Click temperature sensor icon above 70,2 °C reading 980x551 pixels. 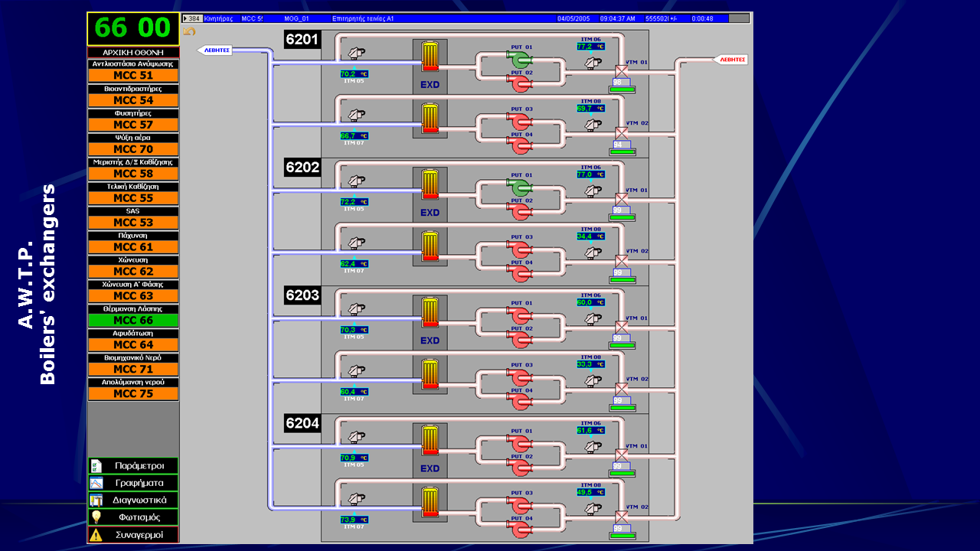click(x=354, y=54)
